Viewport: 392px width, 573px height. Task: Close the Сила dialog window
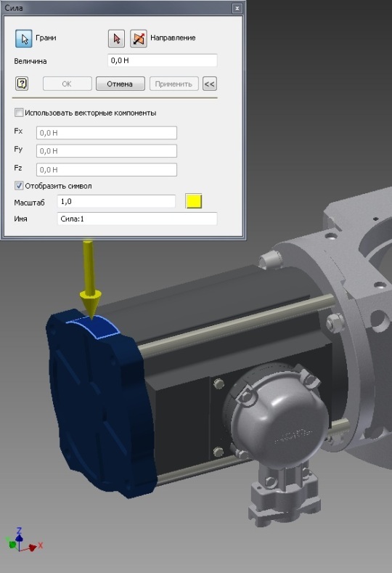click(237, 8)
